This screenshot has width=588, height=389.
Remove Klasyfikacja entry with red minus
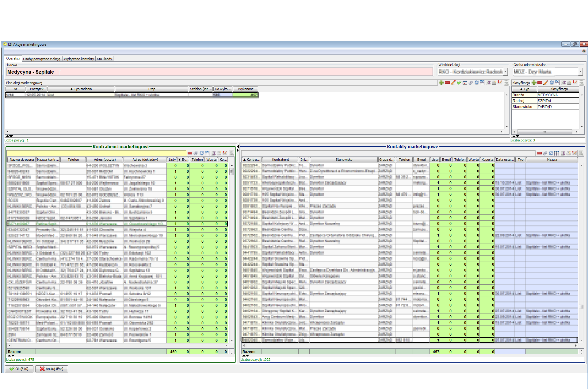tap(540, 83)
